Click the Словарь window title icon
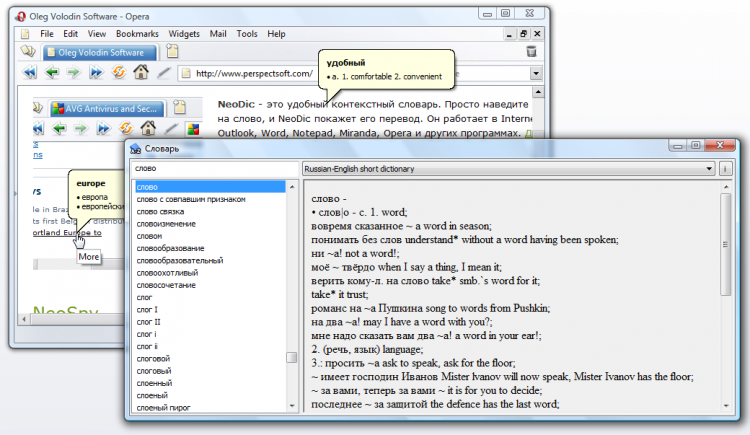 pyautogui.click(x=135, y=149)
